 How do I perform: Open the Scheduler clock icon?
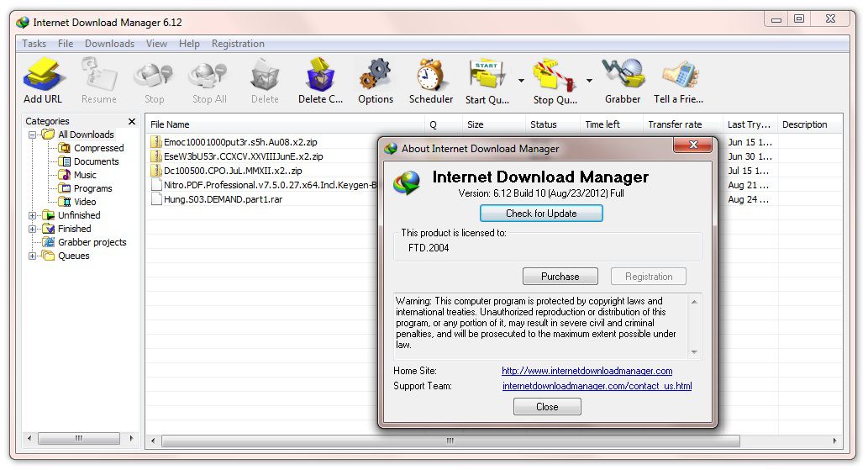point(431,75)
